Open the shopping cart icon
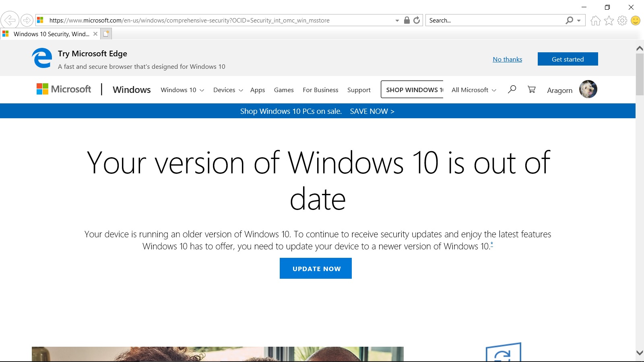Viewport: 644px width, 362px height. [532, 89]
